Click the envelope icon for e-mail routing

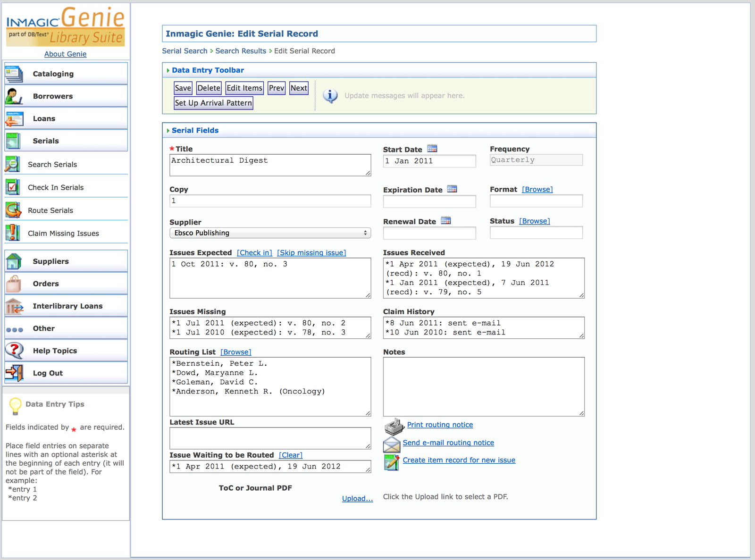[392, 444]
